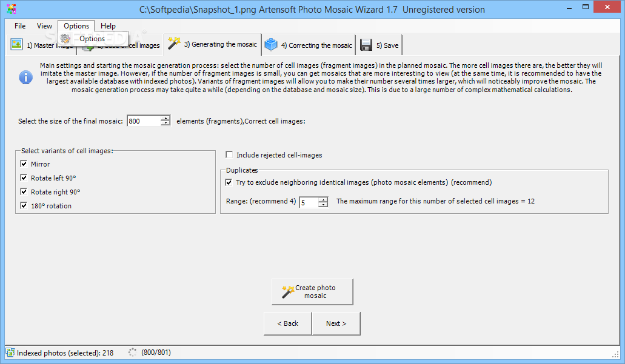
Task: Switch to 3) Generating the mosaic tab
Action: [212, 44]
